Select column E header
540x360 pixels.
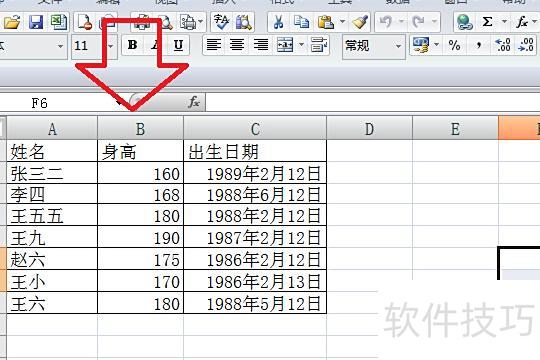tap(455, 128)
